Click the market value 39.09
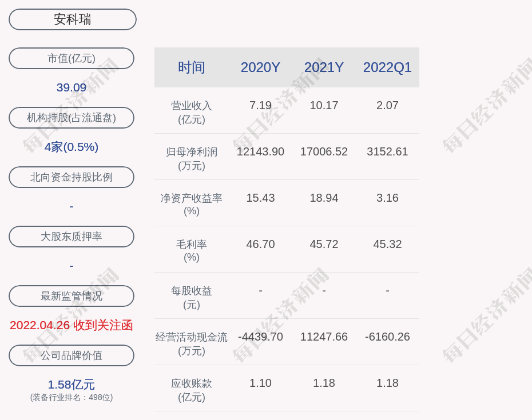 pyautogui.click(x=72, y=87)
